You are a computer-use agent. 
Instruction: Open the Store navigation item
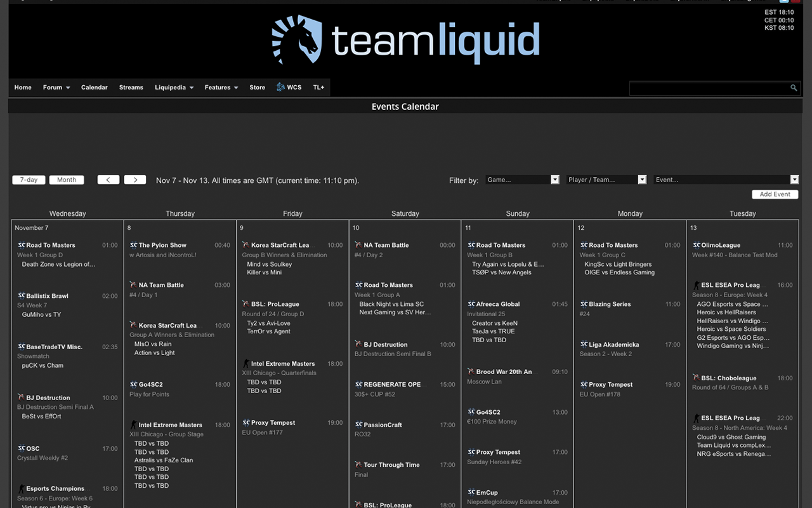pyautogui.click(x=257, y=88)
